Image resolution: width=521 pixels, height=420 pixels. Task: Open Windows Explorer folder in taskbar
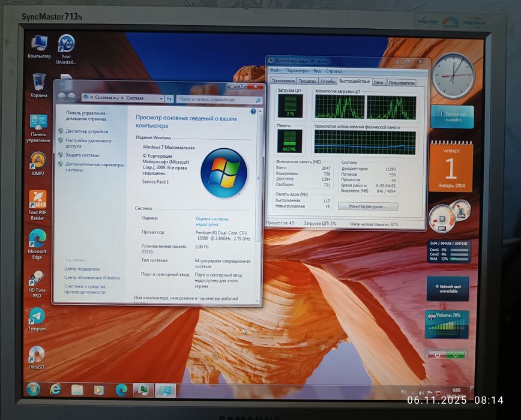77,390
